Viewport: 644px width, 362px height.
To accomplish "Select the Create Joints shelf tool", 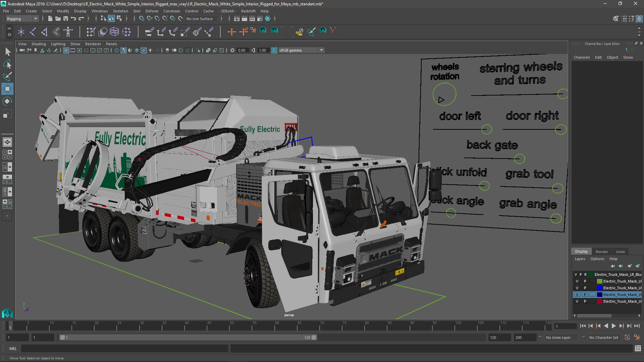I will pyautogui.click(x=33, y=32).
